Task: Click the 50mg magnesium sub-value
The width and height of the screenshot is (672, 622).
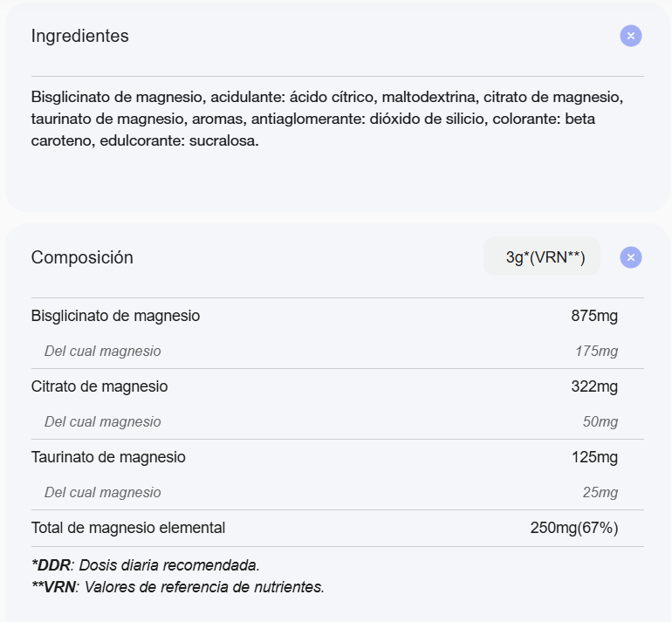Action: (x=600, y=421)
